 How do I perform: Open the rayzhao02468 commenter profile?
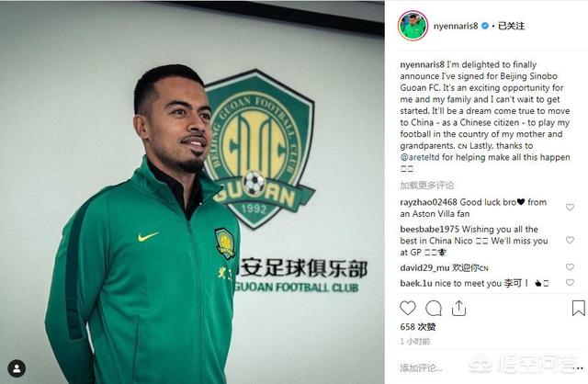point(428,202)
